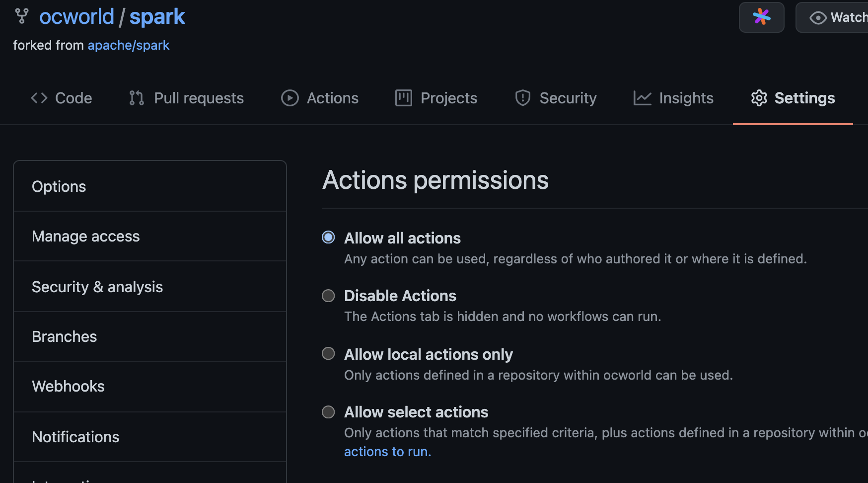Click the Pull requests branch icon
The width and height of the screenshot is (868, 483).
[x=137, y=98]
